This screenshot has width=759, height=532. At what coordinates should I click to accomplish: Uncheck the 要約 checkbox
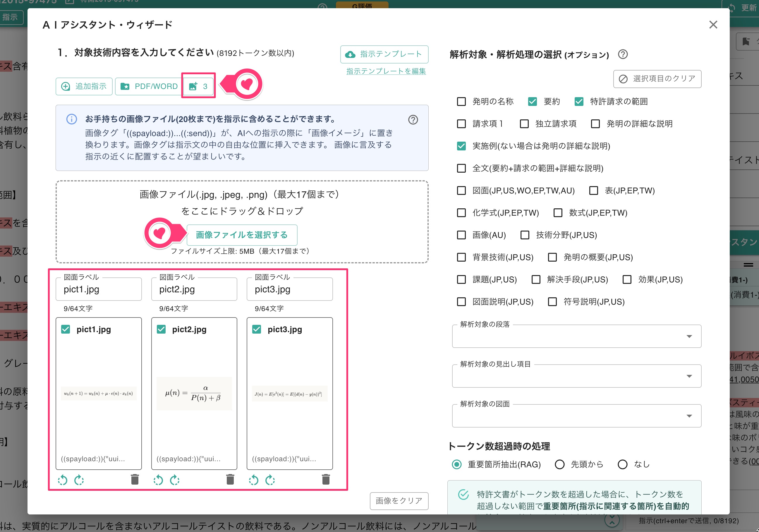532,102
